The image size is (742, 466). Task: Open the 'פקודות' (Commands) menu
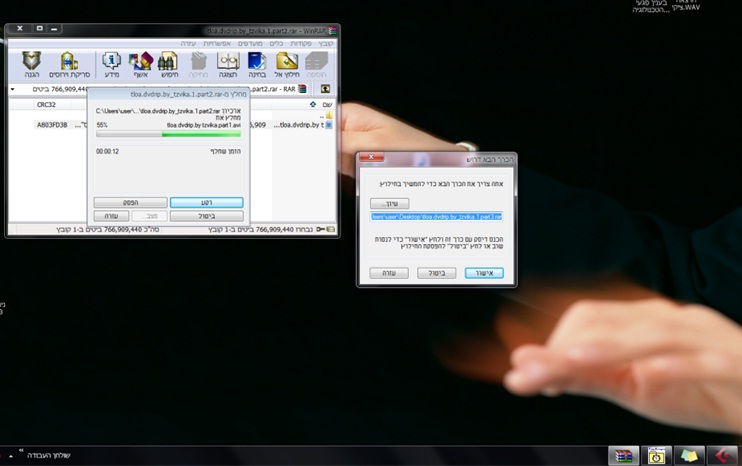[x=300, y=44]
